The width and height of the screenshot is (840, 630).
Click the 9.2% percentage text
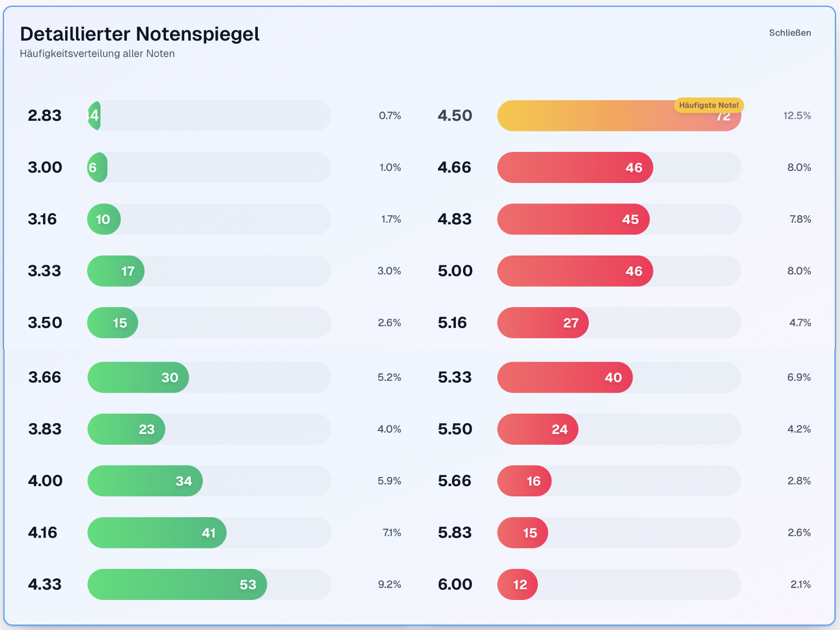click(x=389, y=585)
